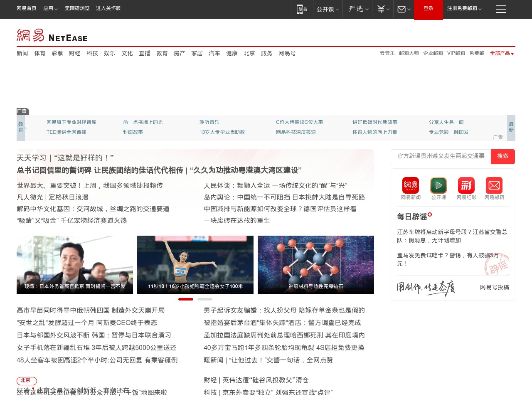532x399 pixels.
Task: Expand the 应用 dropdown
Action: tap(50, 8)
